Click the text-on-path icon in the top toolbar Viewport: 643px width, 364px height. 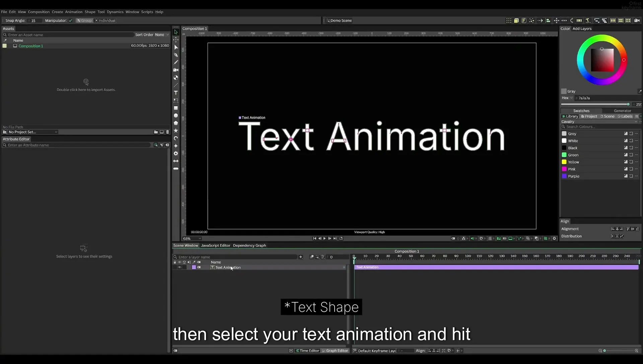click(x=588, y=20)
